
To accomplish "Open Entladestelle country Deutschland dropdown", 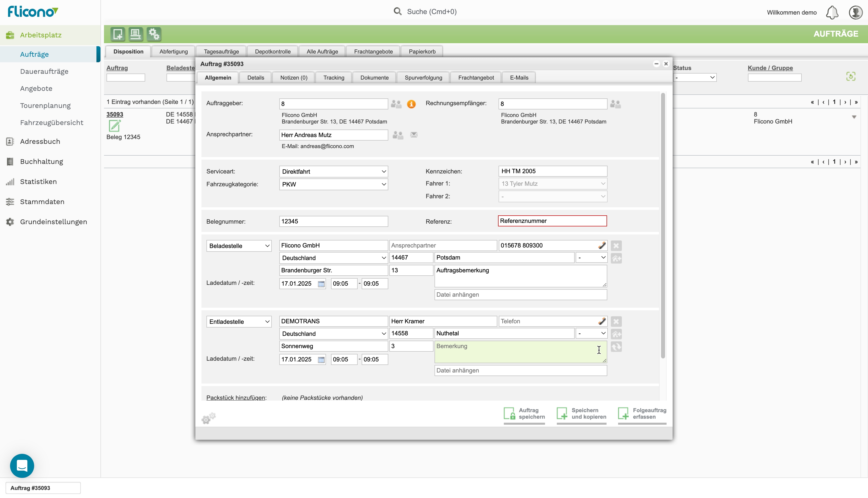I will [333, 334].
